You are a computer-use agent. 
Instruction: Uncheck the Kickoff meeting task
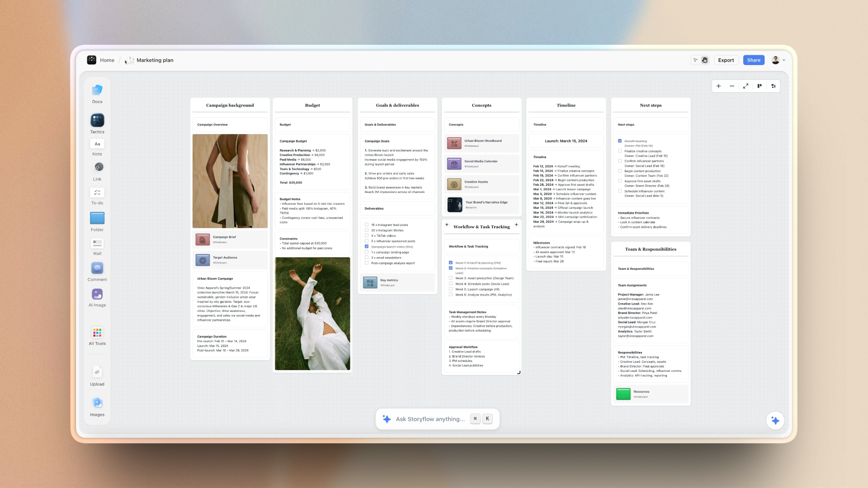point(620,141)
